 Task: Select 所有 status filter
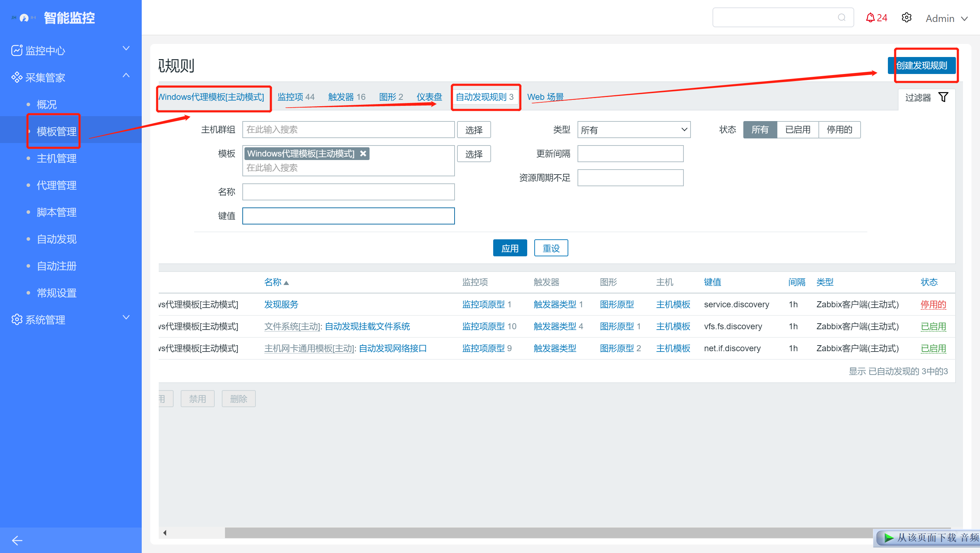click(x=760, y=130)
